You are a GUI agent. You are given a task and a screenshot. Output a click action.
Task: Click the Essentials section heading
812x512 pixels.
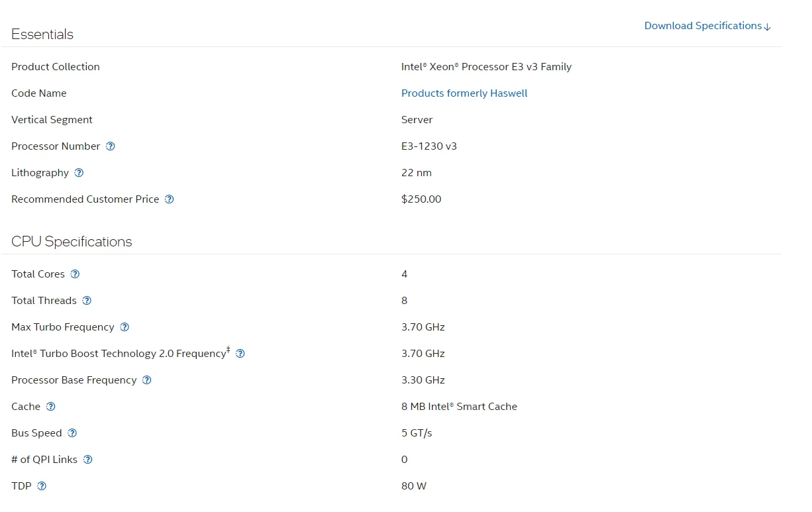[42, 34]
